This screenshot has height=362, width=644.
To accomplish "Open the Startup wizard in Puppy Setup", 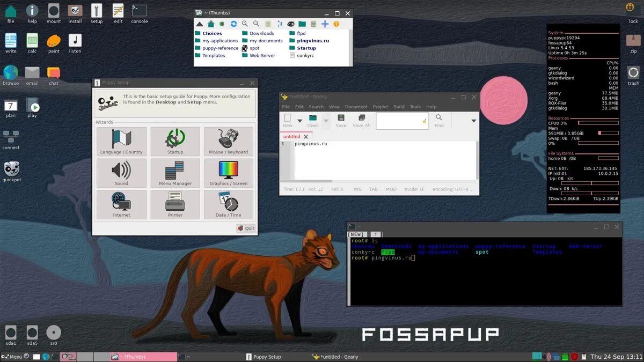I will coord(175,142).
